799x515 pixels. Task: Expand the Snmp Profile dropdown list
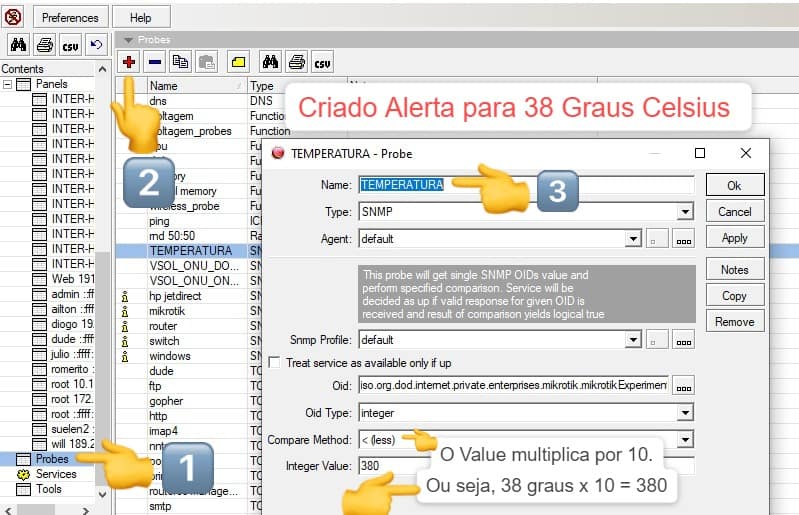coord(632,340)
